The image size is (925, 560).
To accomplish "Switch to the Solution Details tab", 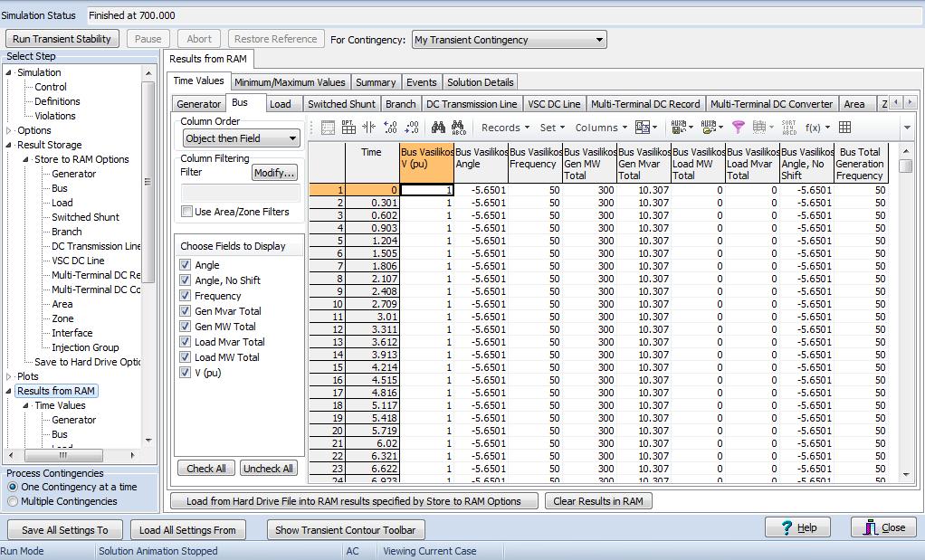I will [x=481, y=82].
